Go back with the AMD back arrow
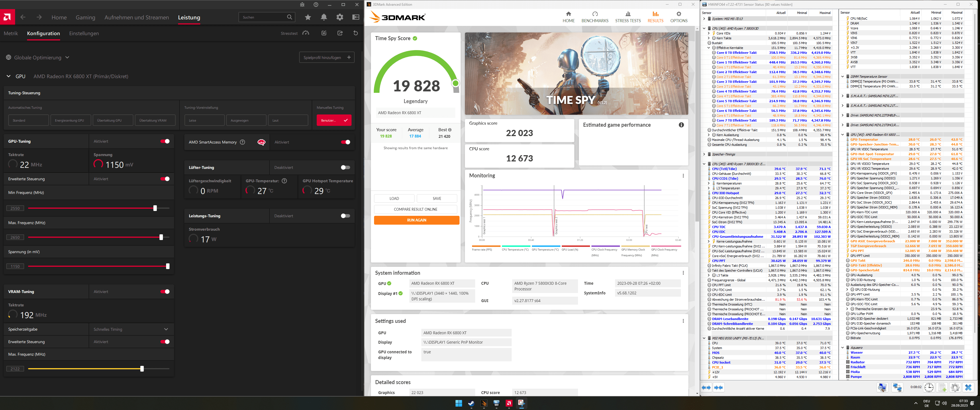Screen dimensions: 980x410 pos(23,17)
